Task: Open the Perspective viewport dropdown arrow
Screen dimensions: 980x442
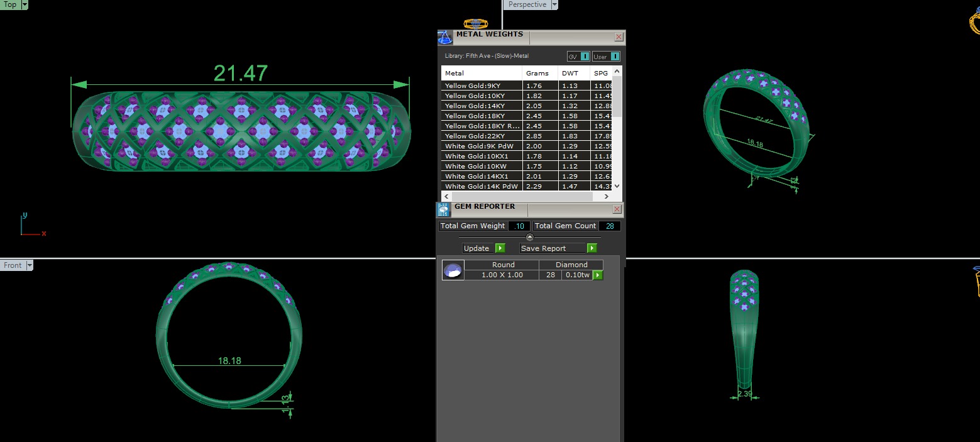Action: (554, 4)
